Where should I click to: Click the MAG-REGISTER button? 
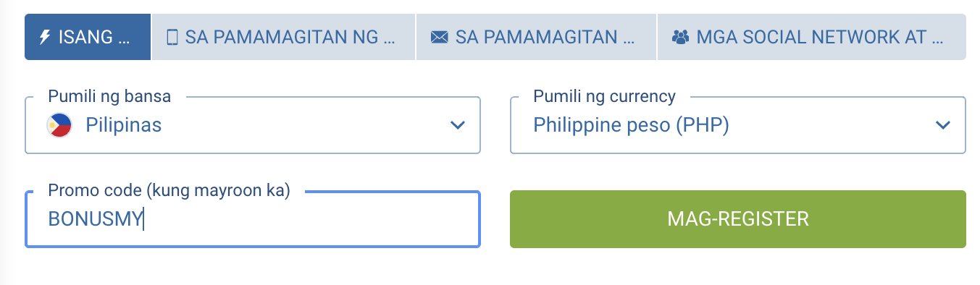tap(738, 219)
